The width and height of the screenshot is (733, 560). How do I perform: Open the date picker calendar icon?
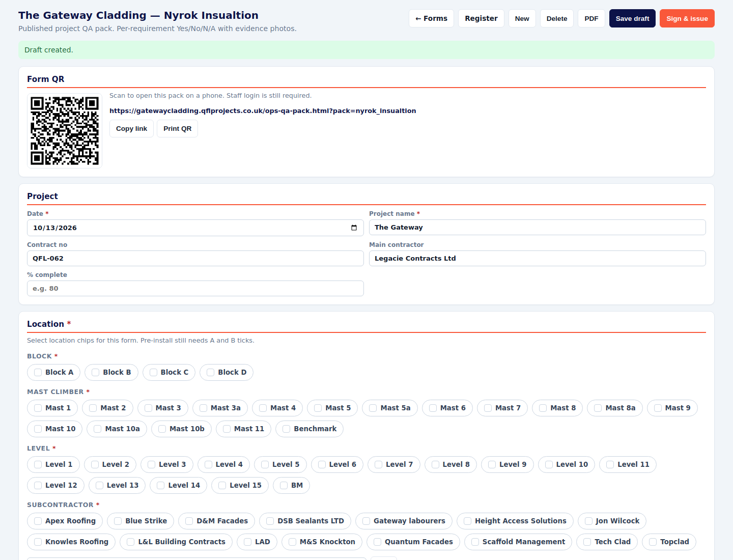[x=354, y=228]
